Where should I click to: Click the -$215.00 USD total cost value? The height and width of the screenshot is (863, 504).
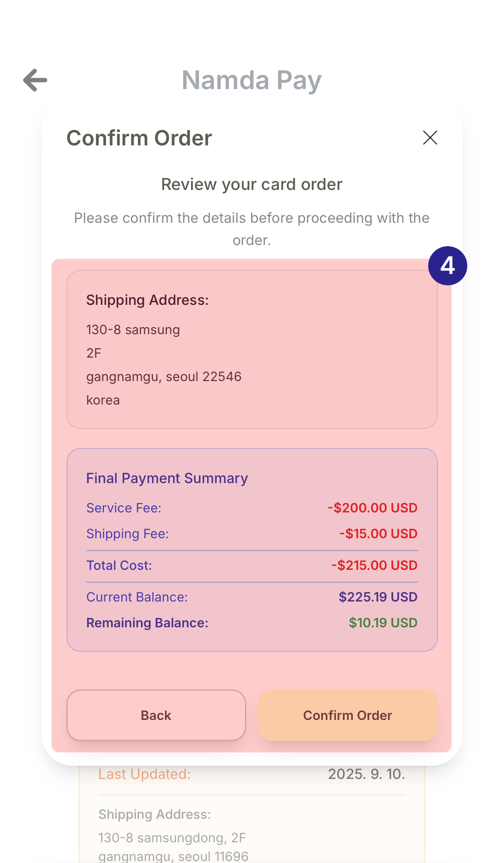click(374, 566)
